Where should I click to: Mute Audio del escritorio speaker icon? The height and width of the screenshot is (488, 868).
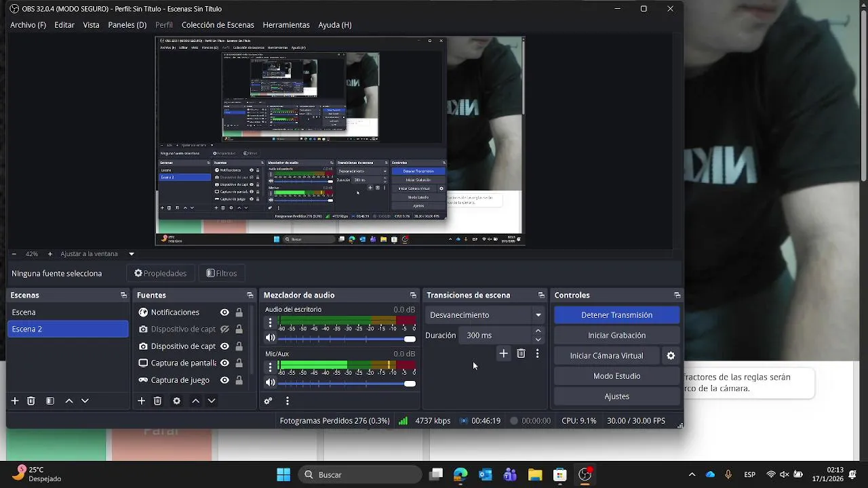(x=270, y=338)
